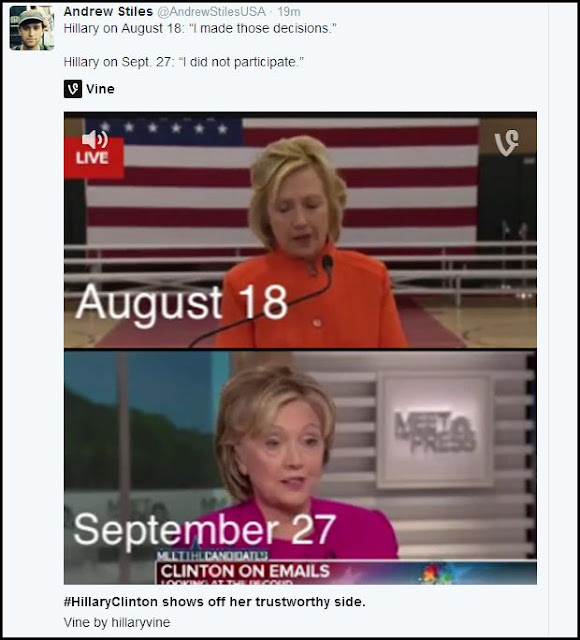Image resolution: width=580 pixels, height=640 pixels.
Task: Click Andrew Stiles profile avatar
Action: (x=32, y=28)
